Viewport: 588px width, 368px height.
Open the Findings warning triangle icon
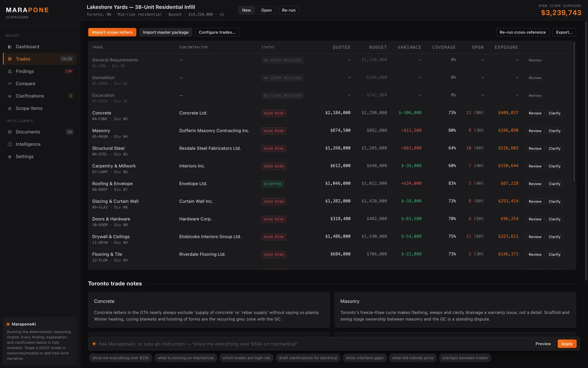(10, 71)
